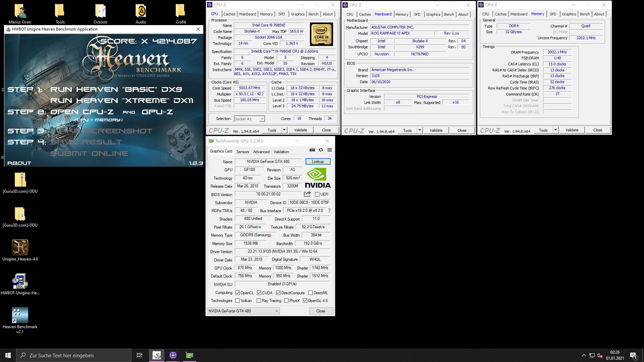This screenshot has width=644, height=362.
Task: Open the Marius Oxen desktop folder
Action: (20, 14)
